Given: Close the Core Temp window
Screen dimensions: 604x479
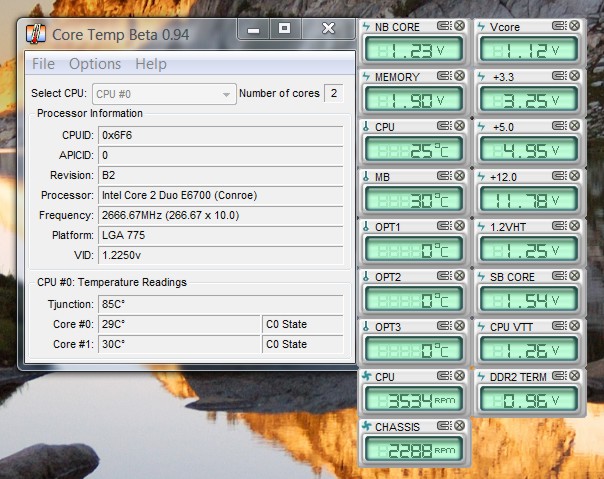Looking at the screenshot, I should click(x=328, y=29).
